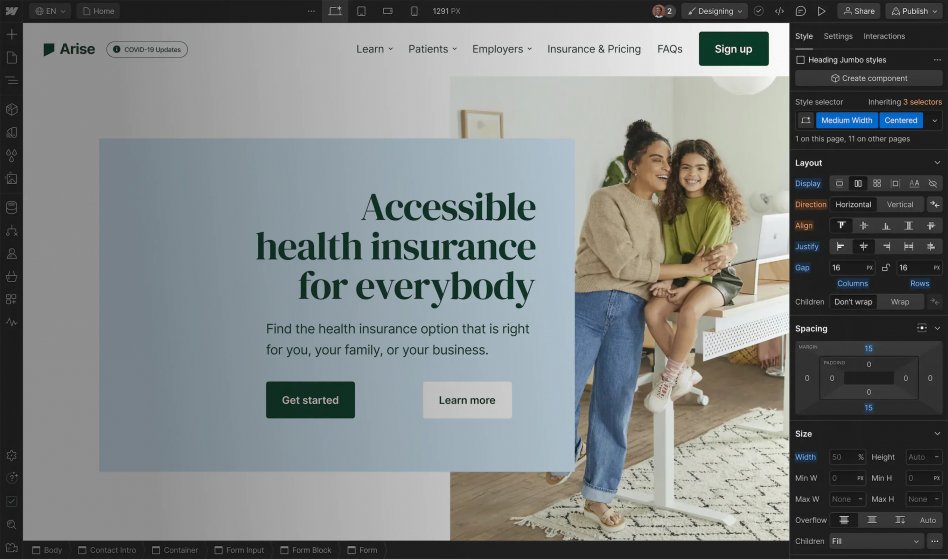Switch to the Settings tab
This screenshot has height=559, width=948.
[838, 36]
